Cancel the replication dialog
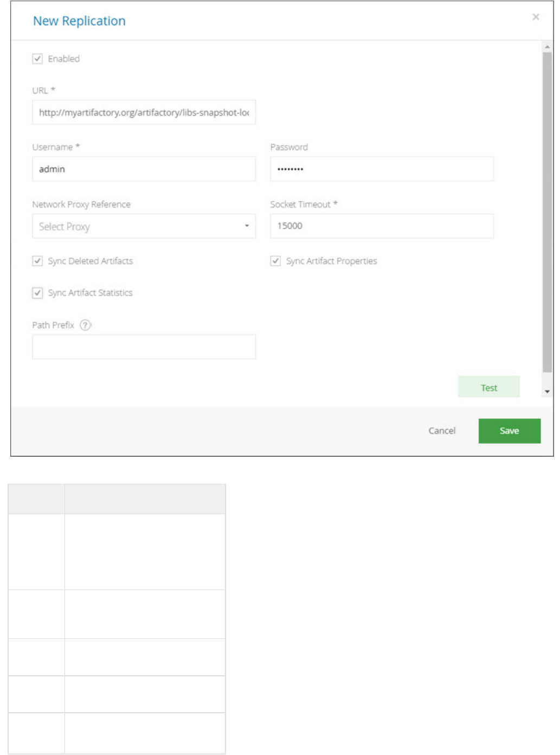 442,431
